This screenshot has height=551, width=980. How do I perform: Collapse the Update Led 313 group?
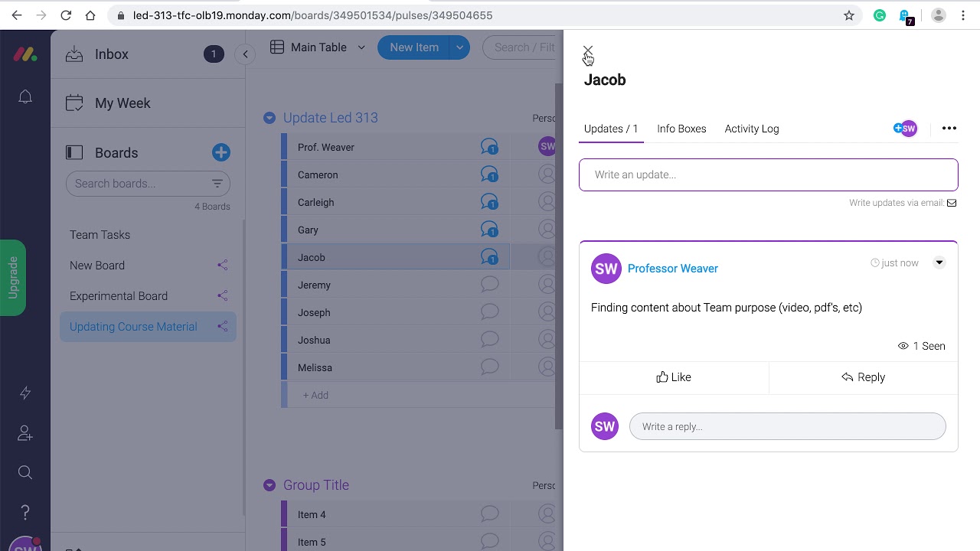tap(269, 118)
